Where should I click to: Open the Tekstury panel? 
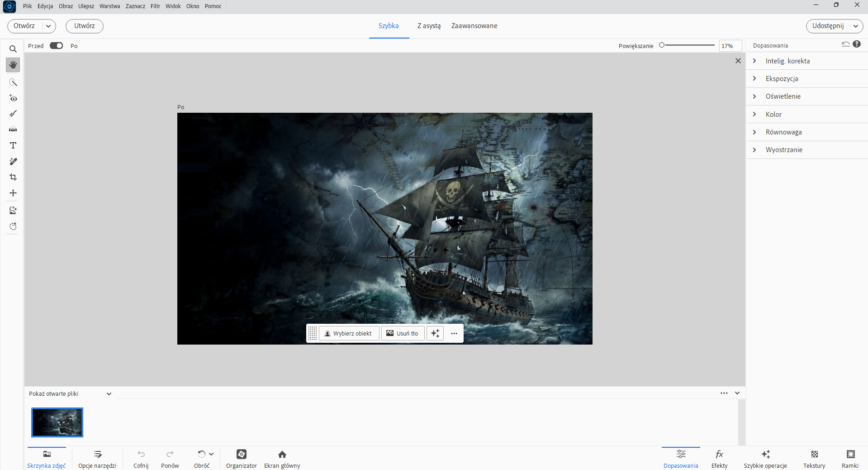[x=814, y=459]
